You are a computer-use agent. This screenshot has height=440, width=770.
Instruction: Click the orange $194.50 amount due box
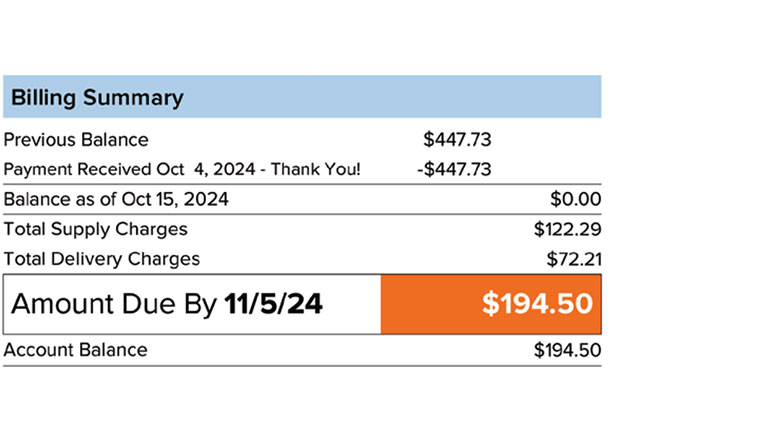point(491,304)
